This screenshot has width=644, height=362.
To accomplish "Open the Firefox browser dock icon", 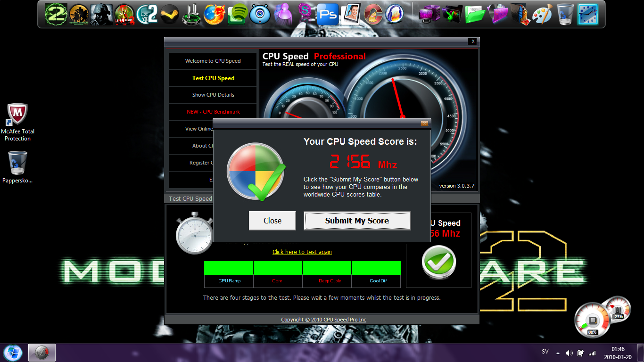I will pyautogui.click(x=214, y=15).
